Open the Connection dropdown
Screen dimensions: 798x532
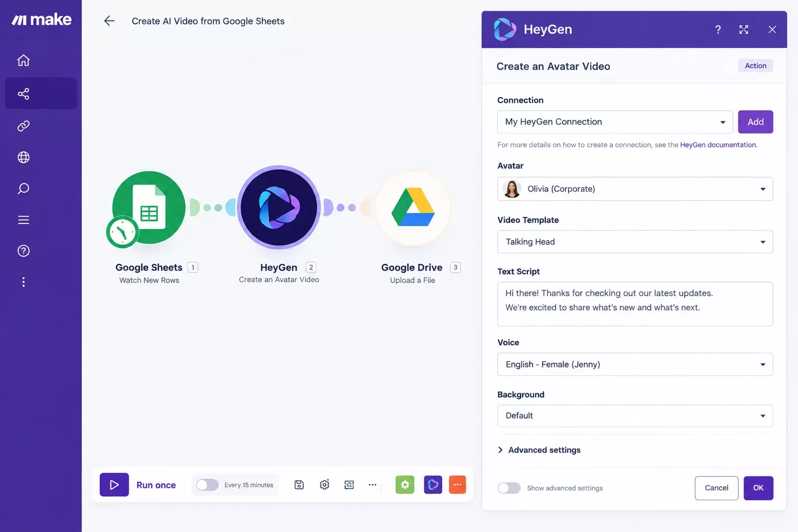point(615,122)
